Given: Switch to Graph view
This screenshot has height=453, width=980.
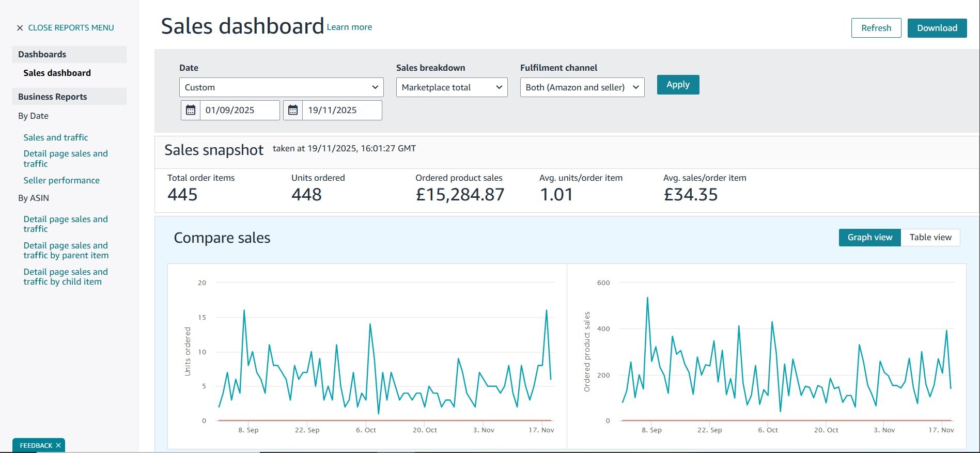Looking at the screenshot, I should [x=869, y=238].
